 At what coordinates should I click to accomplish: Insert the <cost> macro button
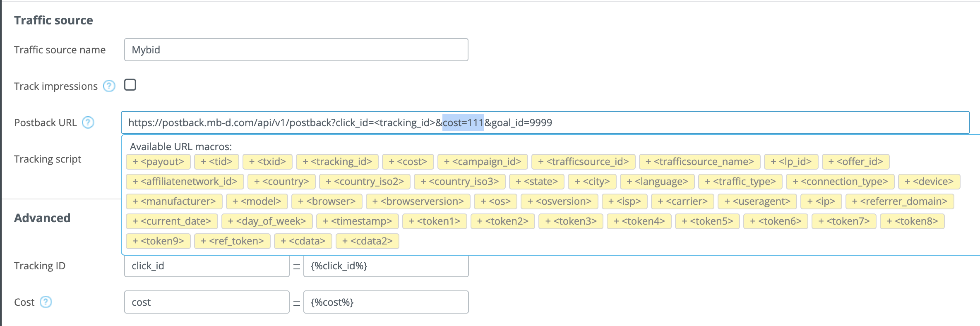[x=408, y=162]
